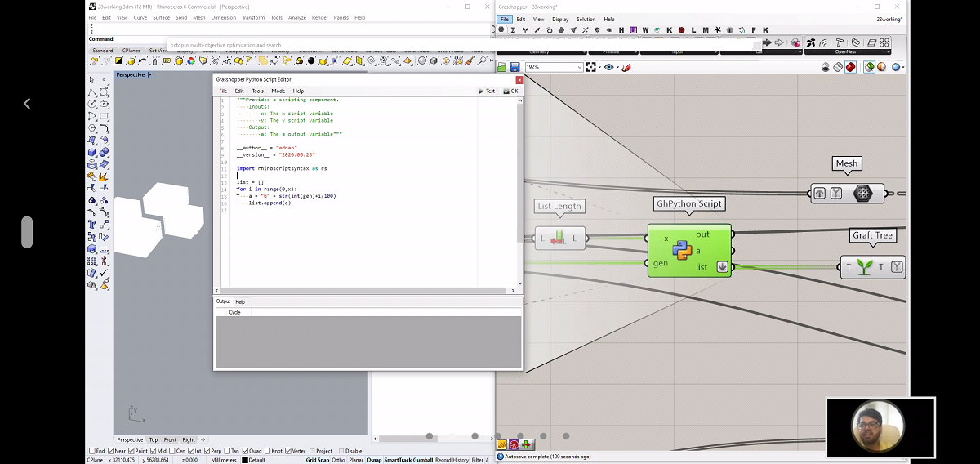
Task: Toggle the End osnap checkbox
Action: 92,451
